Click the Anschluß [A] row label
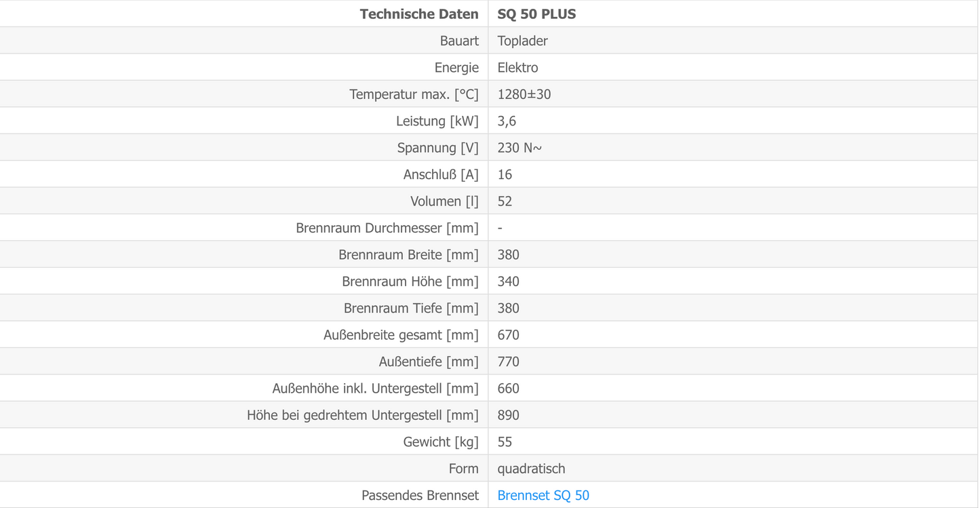Image resolution: width=980 pixels, height=508 pixels. (x=441, y=174)
